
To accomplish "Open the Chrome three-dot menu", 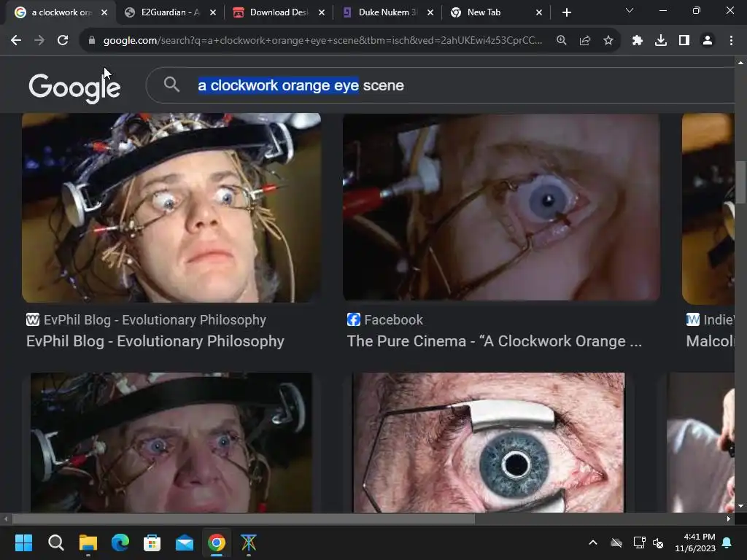I will 731,41.
